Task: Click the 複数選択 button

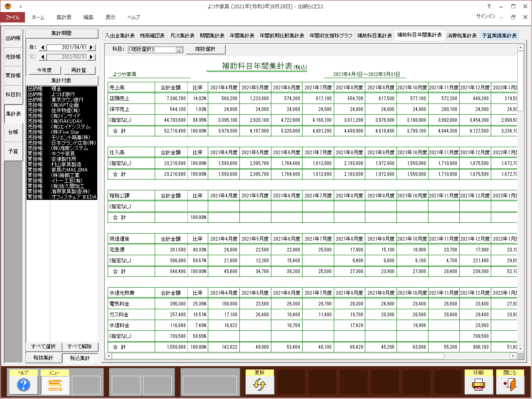Action: click(205, 49)
